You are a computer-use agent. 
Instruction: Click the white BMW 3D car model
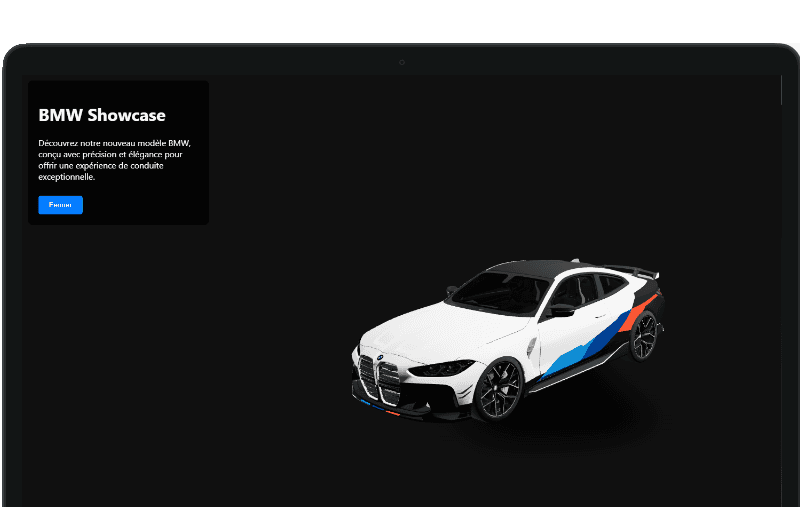508,340
